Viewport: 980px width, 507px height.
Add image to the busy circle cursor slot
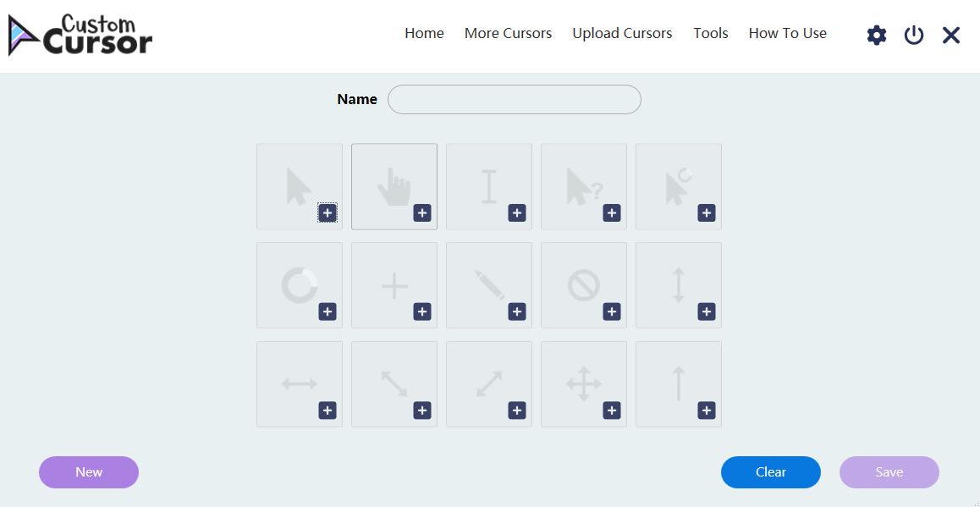tap(328, 311)
